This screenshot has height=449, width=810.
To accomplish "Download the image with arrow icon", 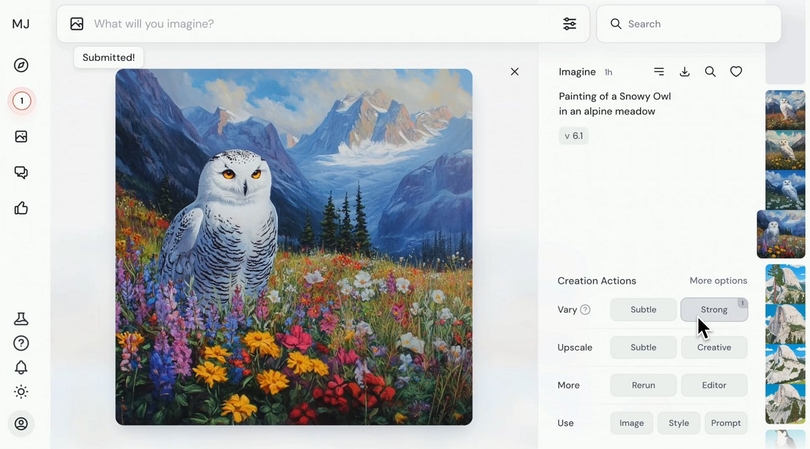I will pyautogui.click(x=684, y=72).
